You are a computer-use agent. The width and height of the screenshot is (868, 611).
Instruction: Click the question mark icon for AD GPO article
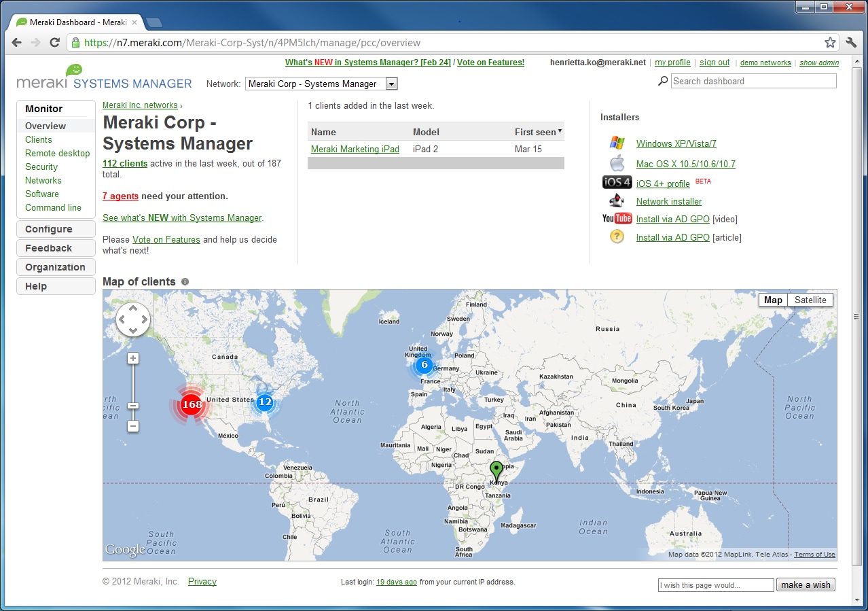617,237
